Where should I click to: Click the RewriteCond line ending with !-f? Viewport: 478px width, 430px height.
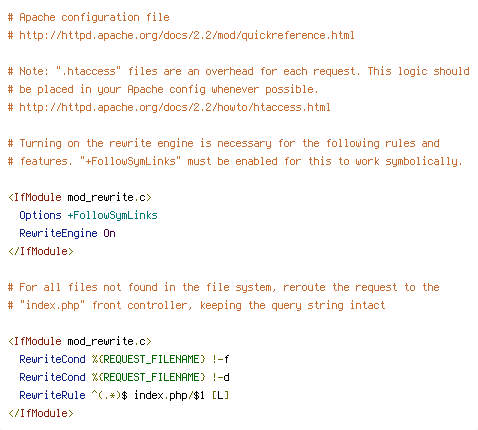124,359
